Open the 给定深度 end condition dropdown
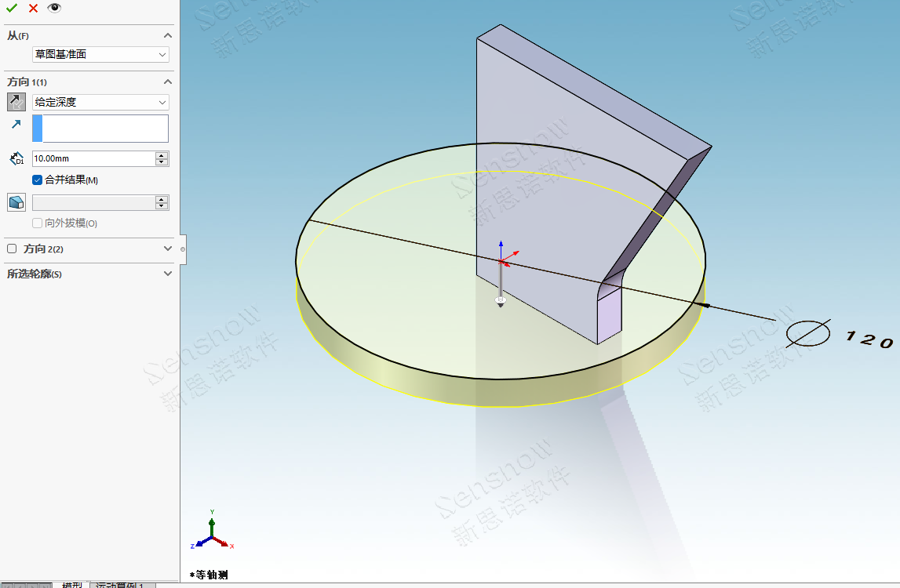Viewport: 900px width, 588px height. [x=100, y=102]
